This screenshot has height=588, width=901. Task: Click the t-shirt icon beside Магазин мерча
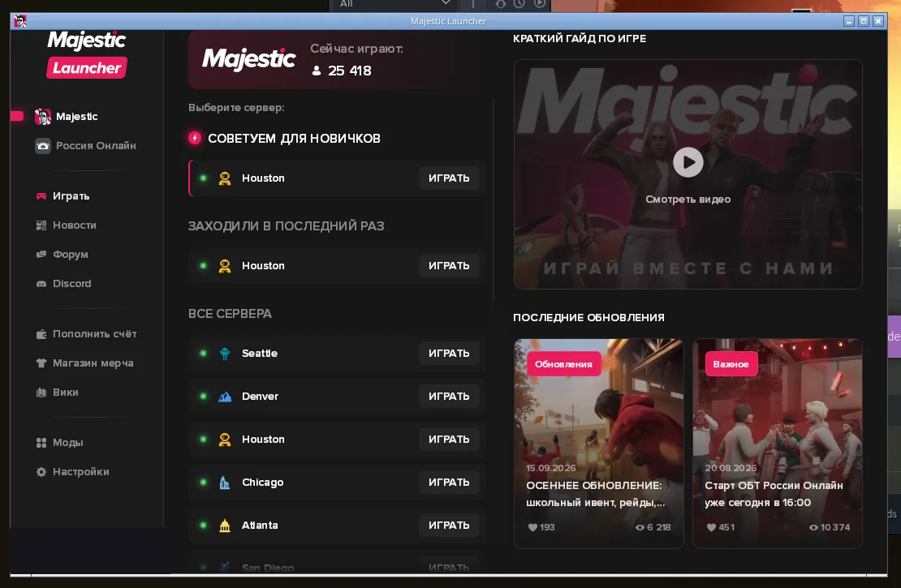(41, 363)
